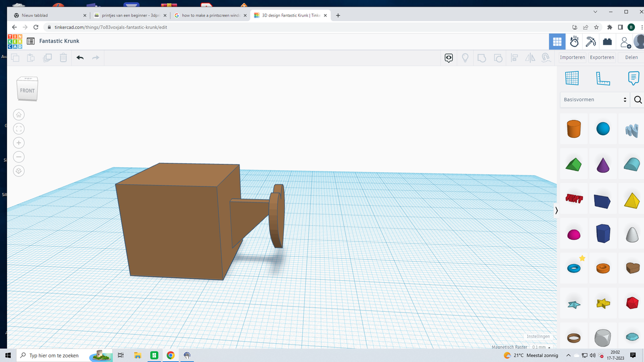Click the Copy toolbar icon
This screenshot has height=362, width=644.
click(x=15, y=58)
